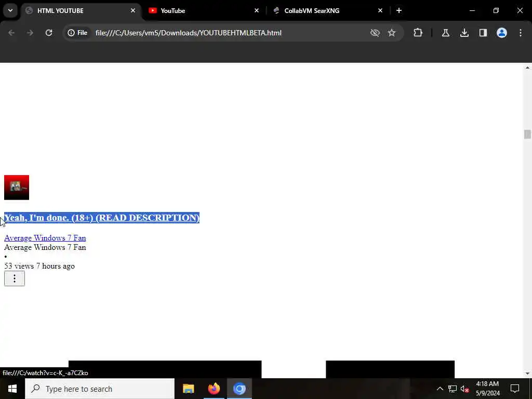Click the '53 views 7 hours ago' text
532x399 pixels.
[39, 266]
